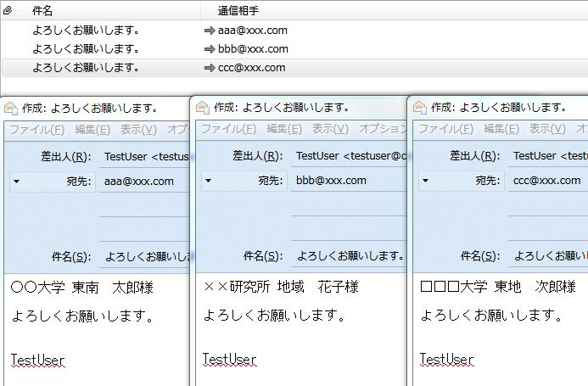Open 差出人 sender dropdown in right compose window
The image size is (588, 386).
pyautogui.click(x=548, y=156)
